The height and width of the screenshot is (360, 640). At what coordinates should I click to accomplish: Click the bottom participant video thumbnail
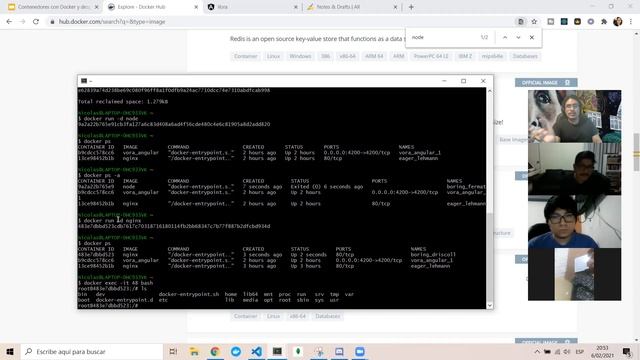pos(574,274)
